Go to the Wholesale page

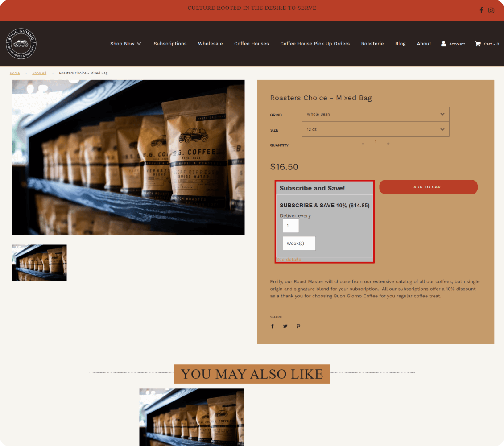pyautogui.click(x=211, y=44)
